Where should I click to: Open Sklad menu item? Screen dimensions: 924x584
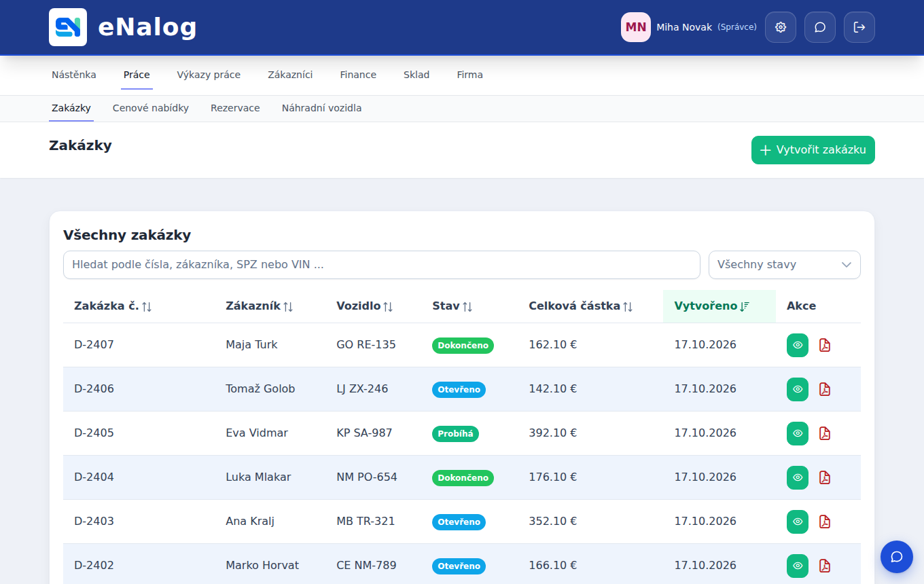[416, 75]
